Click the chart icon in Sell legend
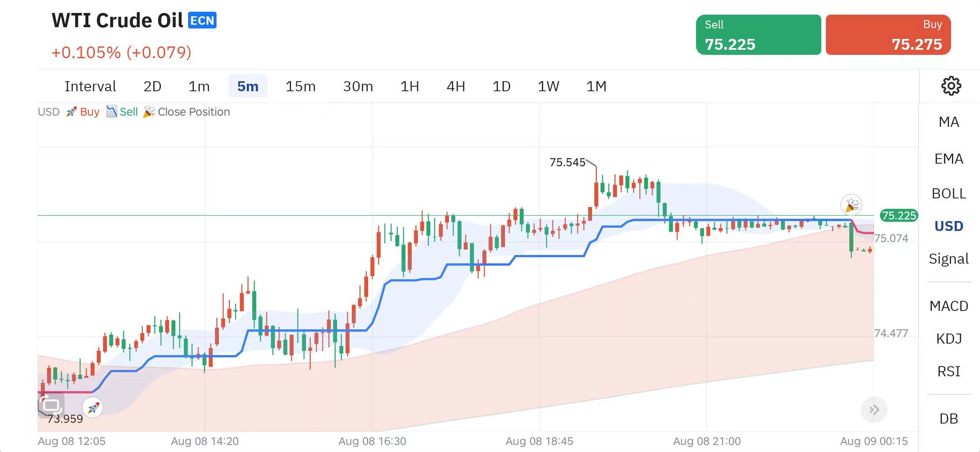 pyautogui.click(x=111, y=112)
